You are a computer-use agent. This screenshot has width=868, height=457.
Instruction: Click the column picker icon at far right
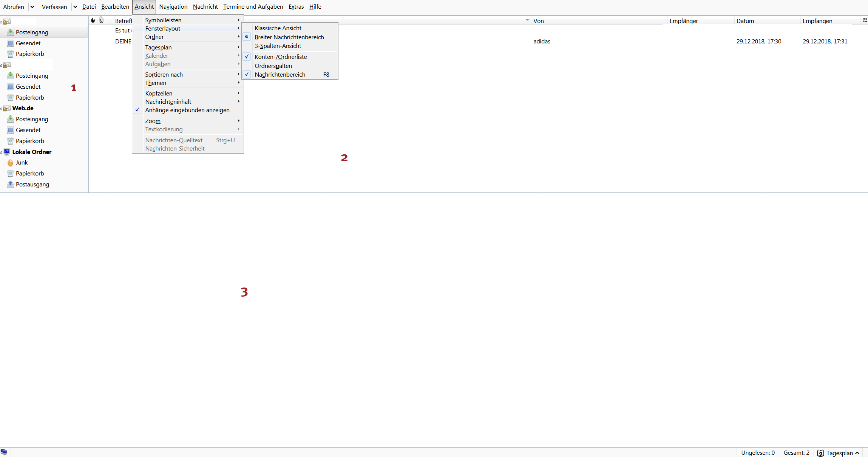864,20
